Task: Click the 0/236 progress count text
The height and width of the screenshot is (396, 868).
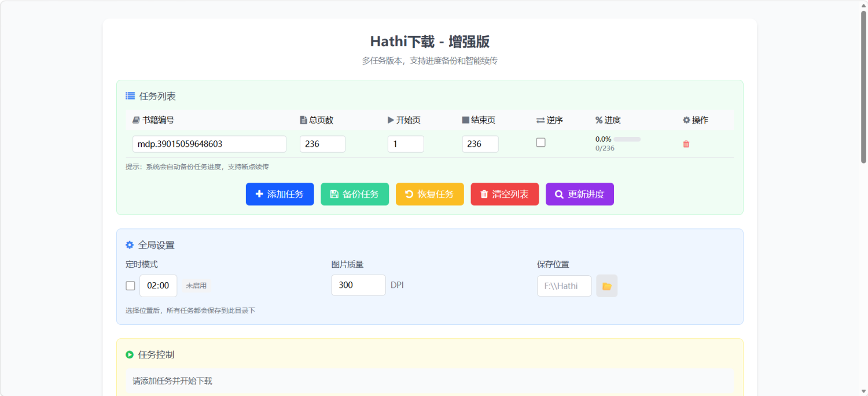Action: 605,149
